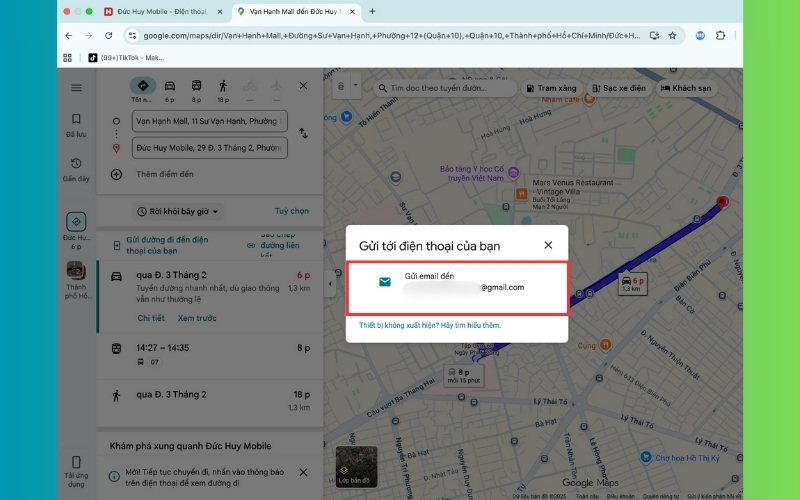Go forward in browser history
Viewport: 800px width, 500px height.
pos(88,35)
